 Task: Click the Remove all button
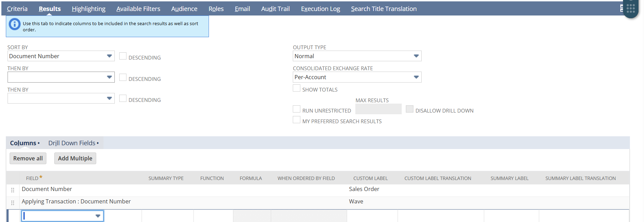coord(28,158)
